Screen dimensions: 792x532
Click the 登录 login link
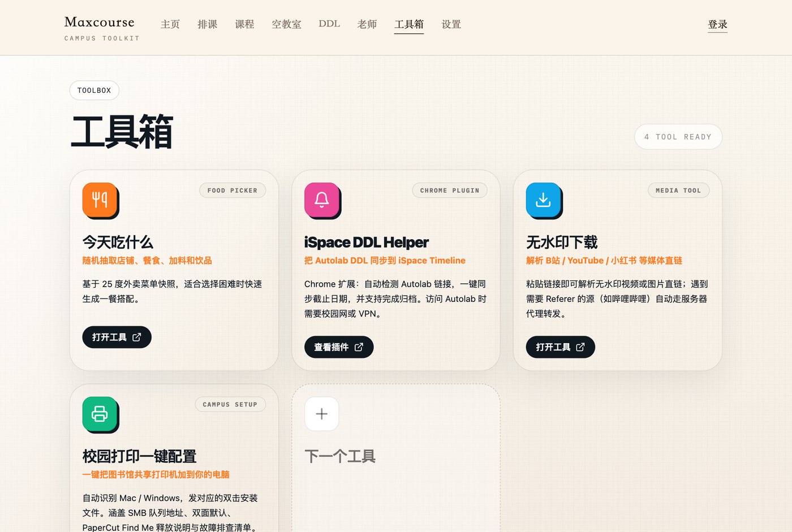coord(718,24)
